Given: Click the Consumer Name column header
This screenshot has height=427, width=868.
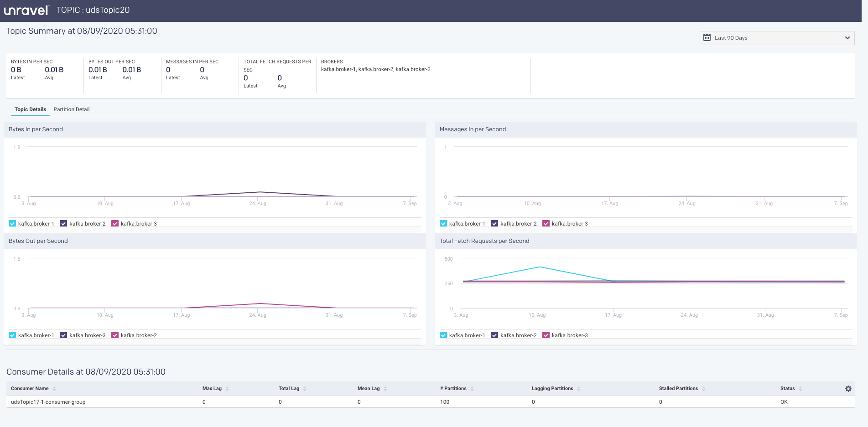Looking at the screenshot, I should (30, 389).
